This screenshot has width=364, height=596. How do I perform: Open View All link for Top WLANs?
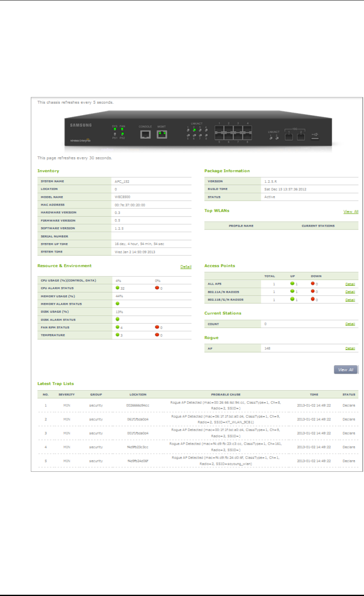pyautogui.click(x=351, y=212)
